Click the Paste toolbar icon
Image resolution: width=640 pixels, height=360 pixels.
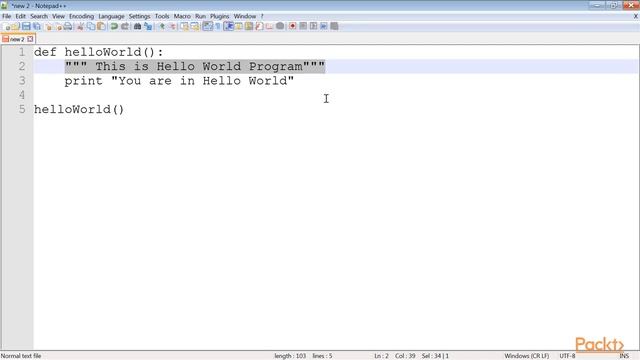coord(101,27)
